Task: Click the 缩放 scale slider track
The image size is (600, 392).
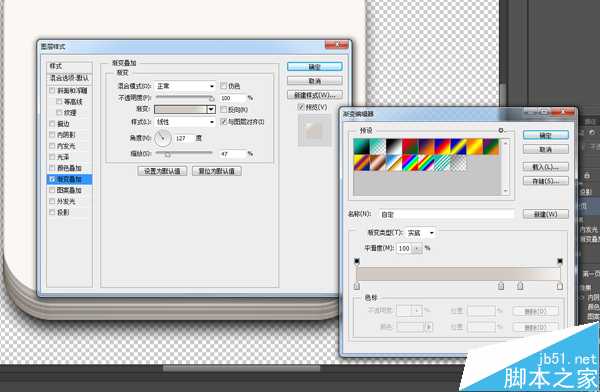Action: (184, 153)
